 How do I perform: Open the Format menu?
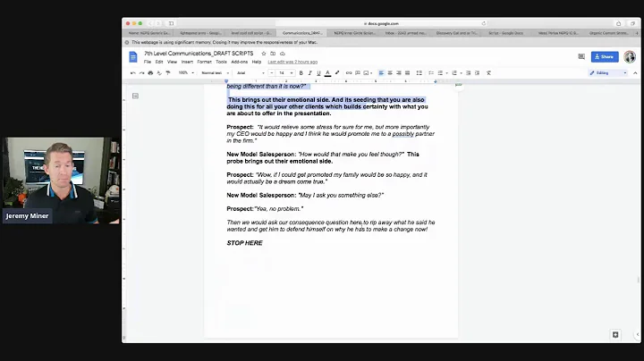[x=204, y=62]
